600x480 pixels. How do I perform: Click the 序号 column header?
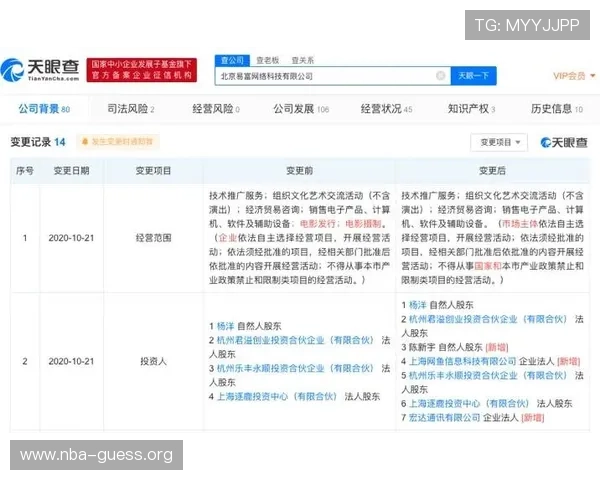tap(25, 171)
